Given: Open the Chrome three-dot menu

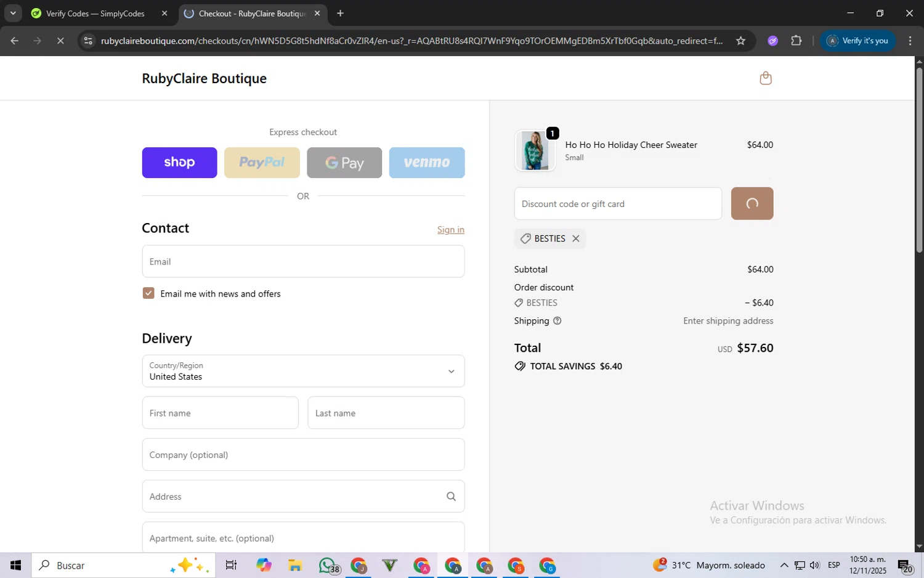Looking at the screenshot, I should (x=910, y=41).
